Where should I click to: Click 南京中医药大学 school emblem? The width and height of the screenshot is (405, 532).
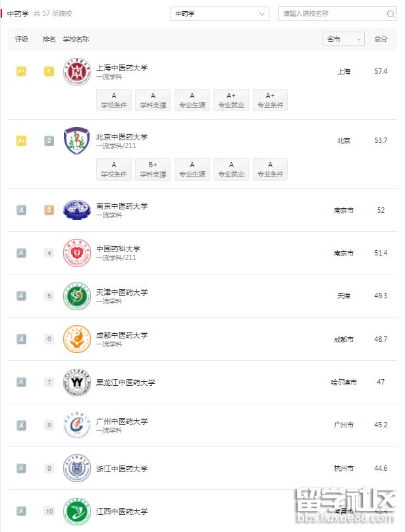pos(76,210)
